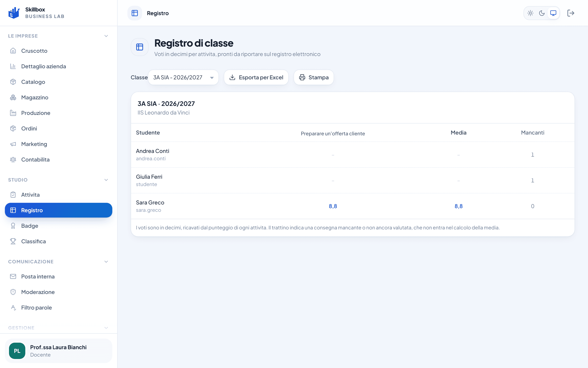The height and width of the screenshot is (368, 588).
Task: Click the Attivita clipboard icon
Action: pyautogui.click(x=13, y=195)
